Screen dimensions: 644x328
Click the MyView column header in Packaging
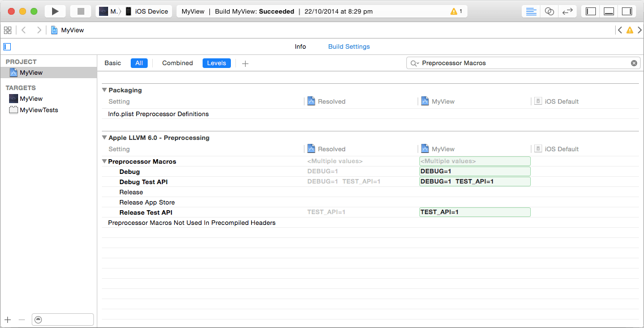coord(438,101)
